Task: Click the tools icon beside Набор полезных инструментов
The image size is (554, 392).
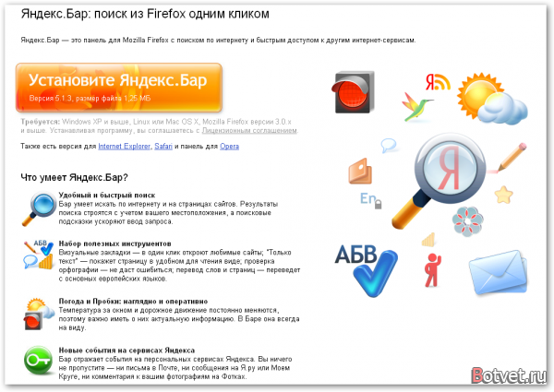Action: 39,255
